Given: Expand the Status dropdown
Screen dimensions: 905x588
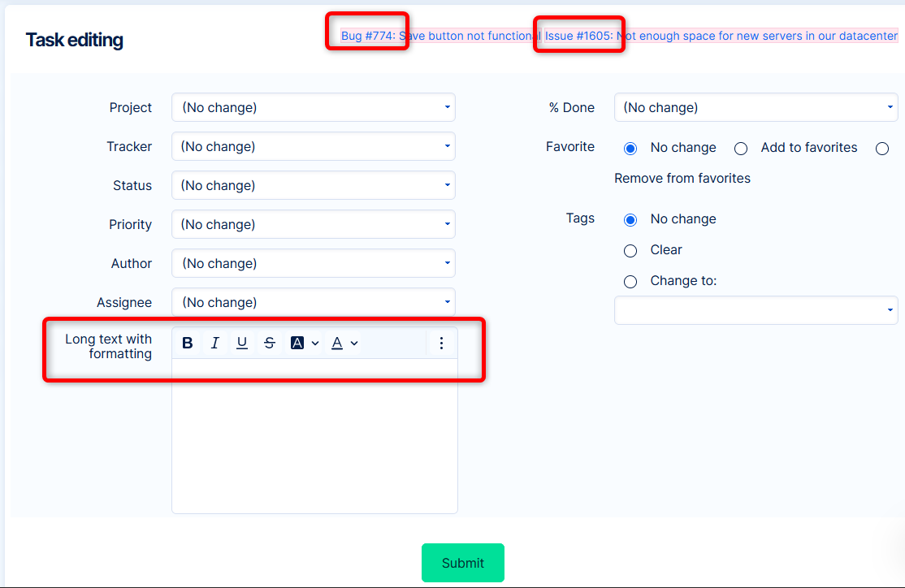Looking at the screenshot, I should click(313, 185).
